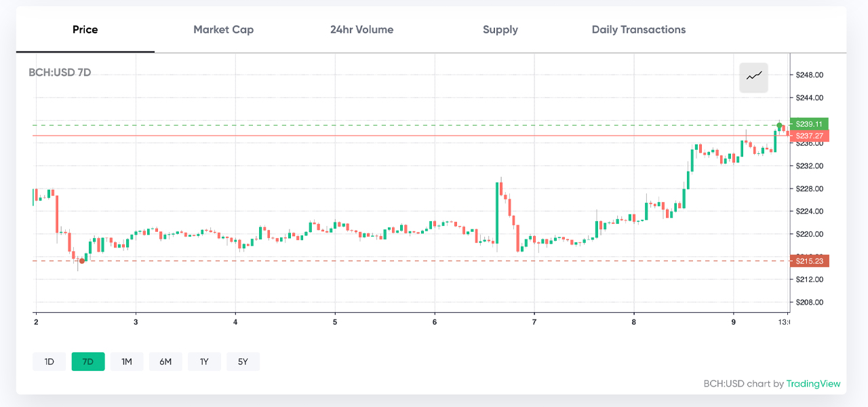
Task: Click the $215.23 low price label
Action: click(809, 261)
